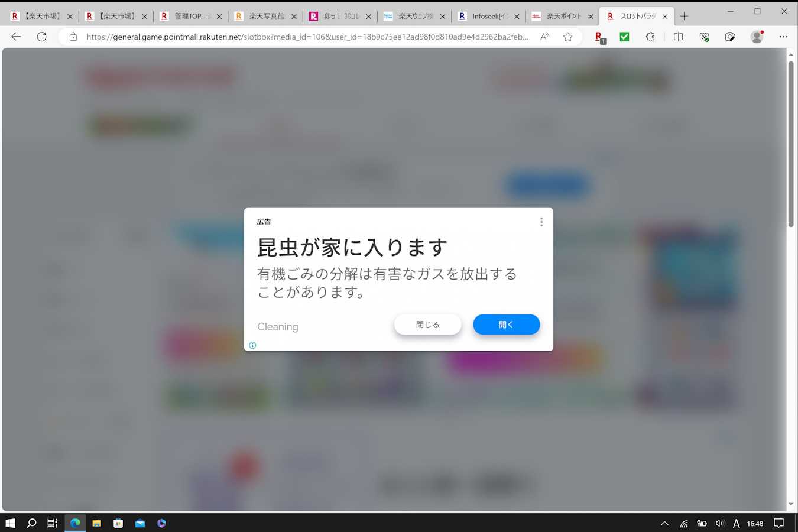Click the ad text beginning 有機ごみの分解
Screen dimensions: 798x532
point(387,283)
